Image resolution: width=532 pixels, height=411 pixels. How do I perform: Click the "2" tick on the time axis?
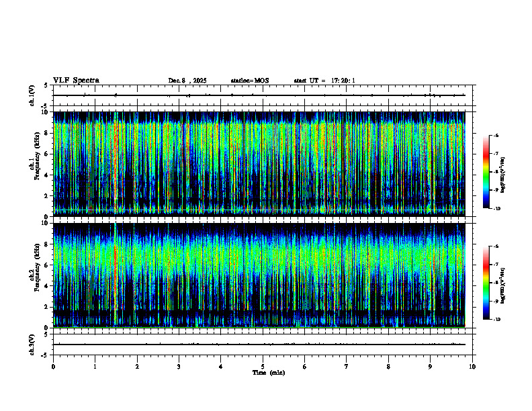(137, 367)
